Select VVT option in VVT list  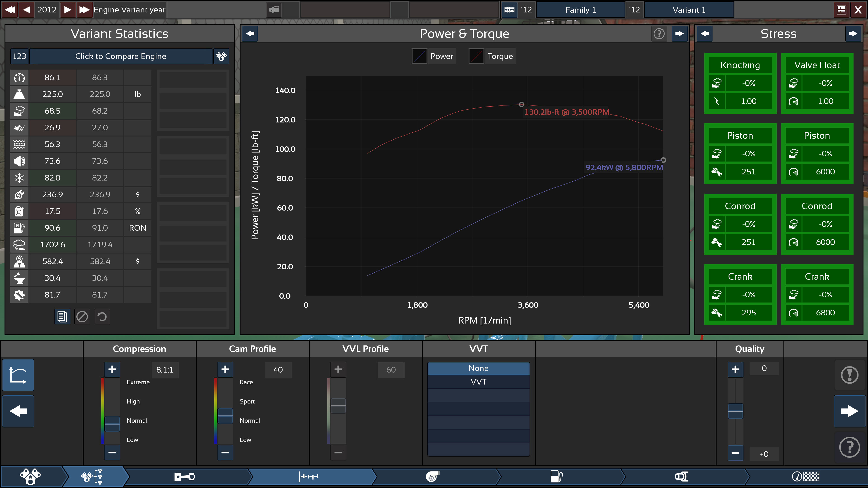click(479, 382)
